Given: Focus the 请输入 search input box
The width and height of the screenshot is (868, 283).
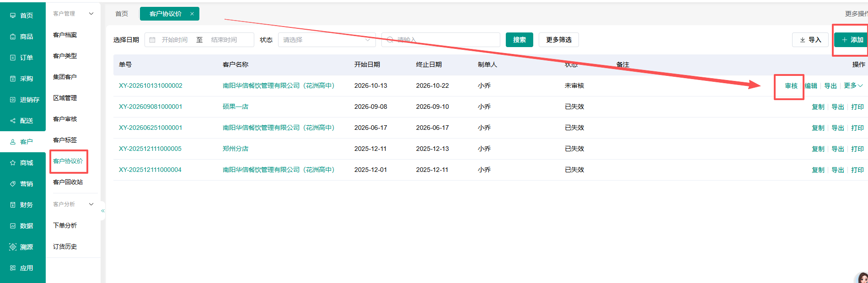Looking at the screenshot, I should (x=441, y=40).
